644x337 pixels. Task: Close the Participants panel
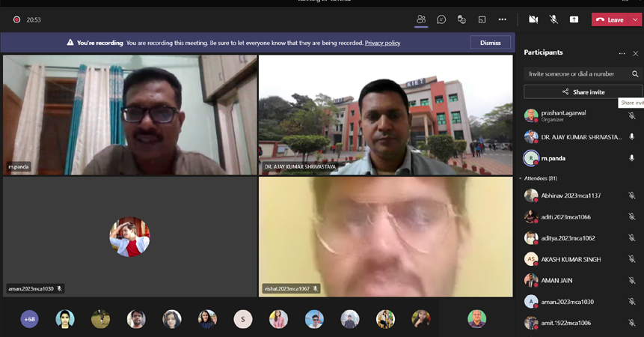coord(636,53)
